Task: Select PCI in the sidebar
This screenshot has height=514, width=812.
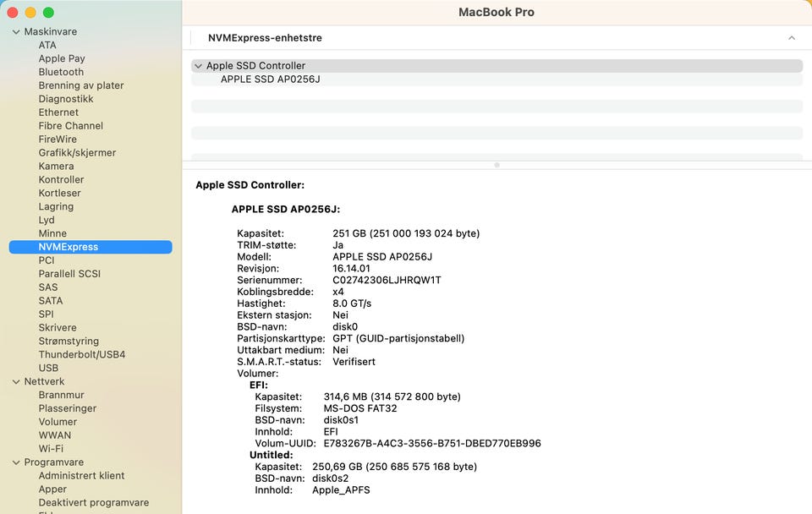Action: coord(47,260)
